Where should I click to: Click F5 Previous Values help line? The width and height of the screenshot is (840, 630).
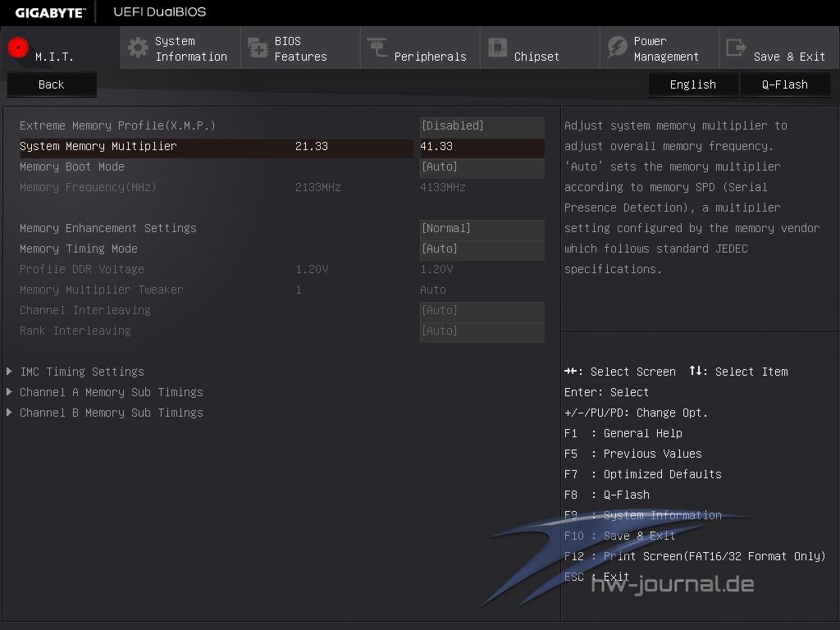click(633, 454)
